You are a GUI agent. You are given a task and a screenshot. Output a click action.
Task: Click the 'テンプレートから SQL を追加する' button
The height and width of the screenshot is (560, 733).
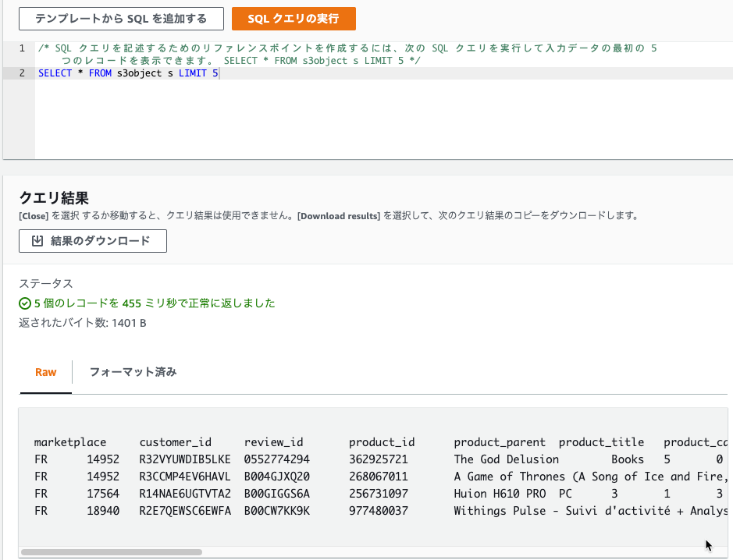click(x=121, y=19)
